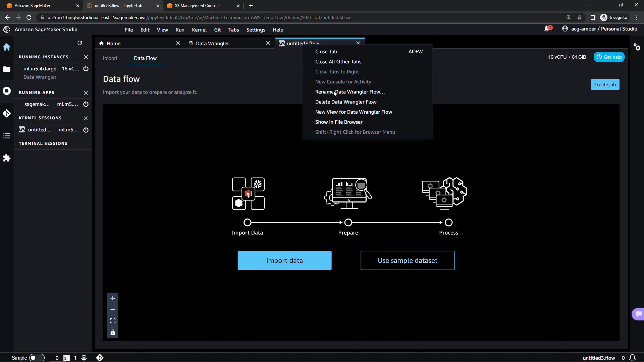Open the Extension Manager puzzle icon

[7, 158]
